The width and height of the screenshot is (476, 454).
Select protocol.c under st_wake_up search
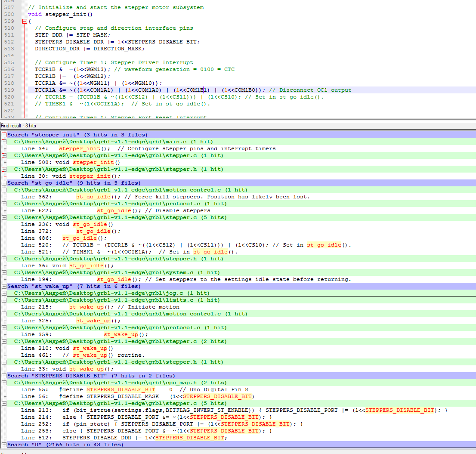tap(120, 328)
